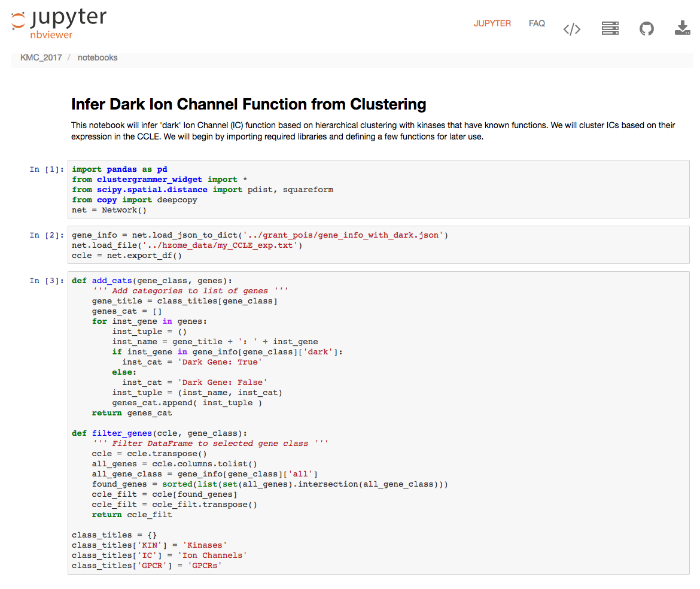Click the net = Network() code line
The height and width of the screenshot is (589, 700).
click(109, 210)
